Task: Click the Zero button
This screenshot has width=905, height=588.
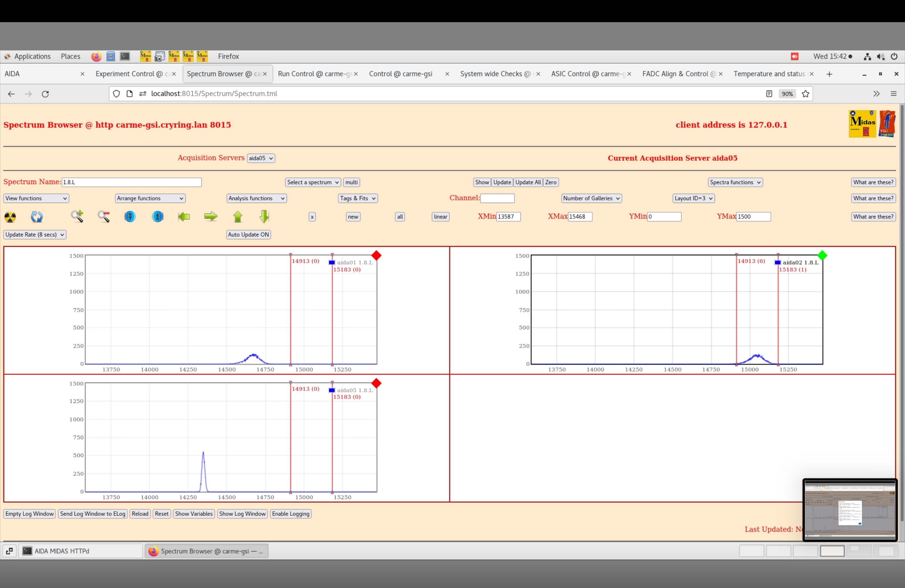Action: click(551, 182)
